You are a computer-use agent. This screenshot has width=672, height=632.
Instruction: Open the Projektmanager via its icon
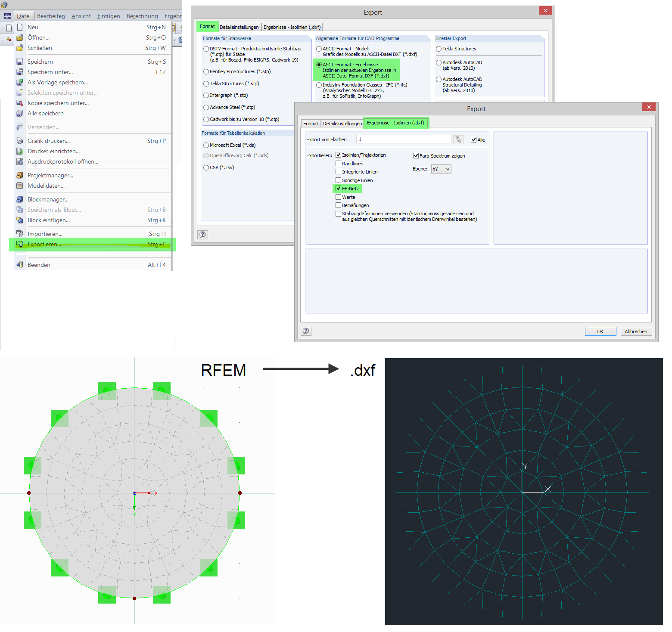click(20, 175)
